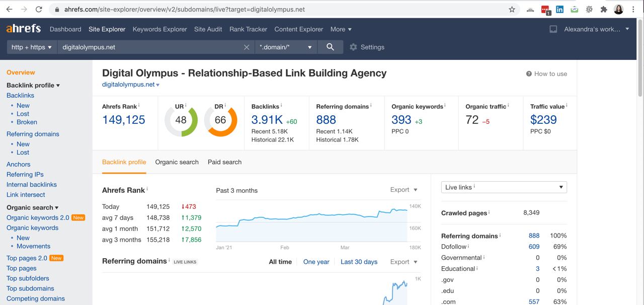Click the info icon beside Traffic value
The image size is (644, 305).
pyautogui.click(x=567, y=105)
